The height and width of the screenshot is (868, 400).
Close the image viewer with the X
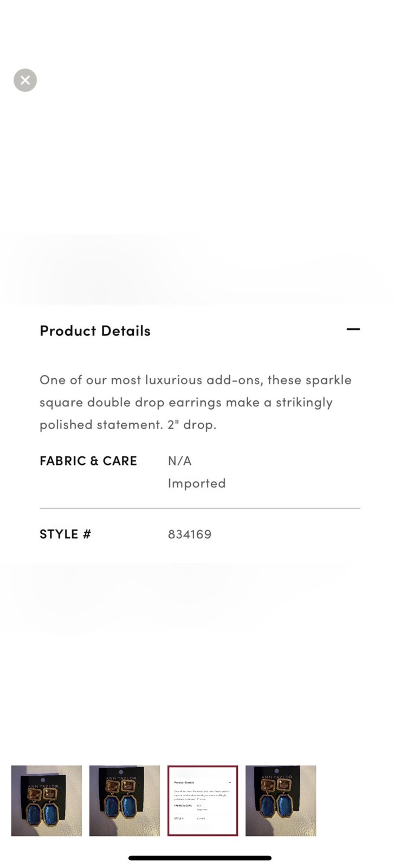point(25,80)
